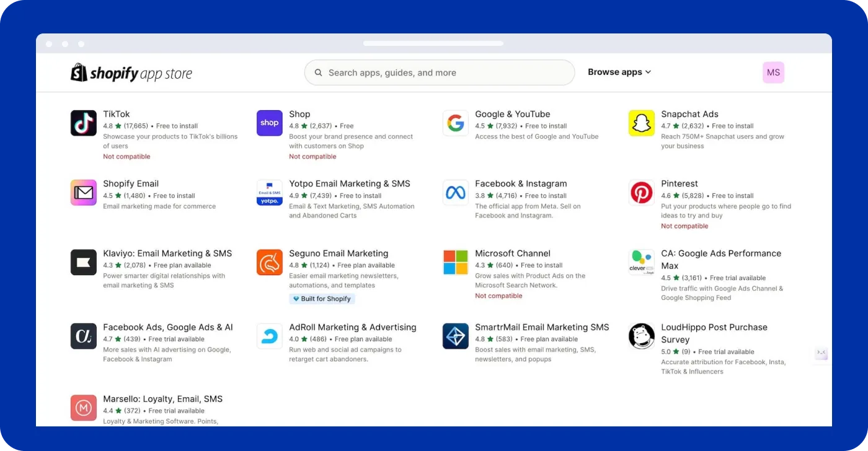Click the Snapchat Ads ghost icon
Screen dimensions: 868x451
click(641, 123)
